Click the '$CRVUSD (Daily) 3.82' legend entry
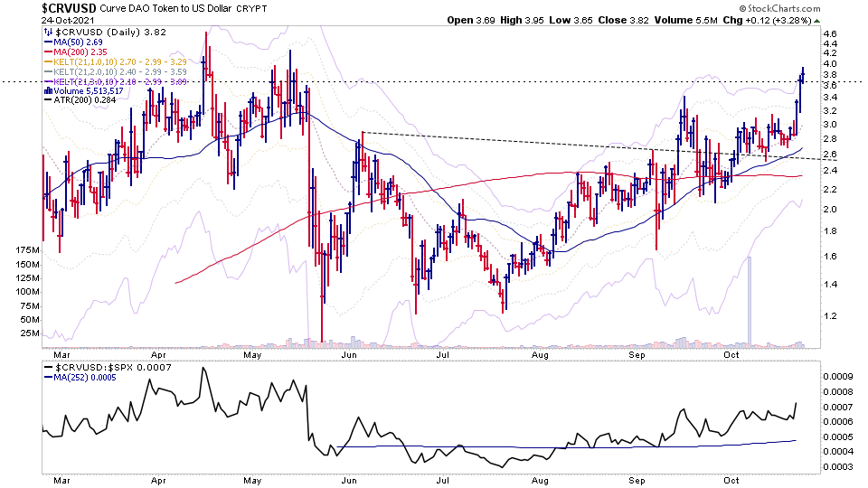This screenshot has height=488, width=868. point(109,33)
